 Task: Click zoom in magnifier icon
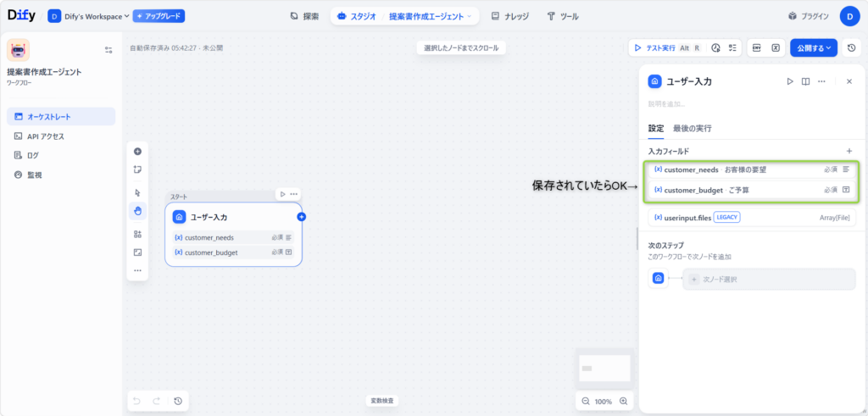click(x=624, y=401)
